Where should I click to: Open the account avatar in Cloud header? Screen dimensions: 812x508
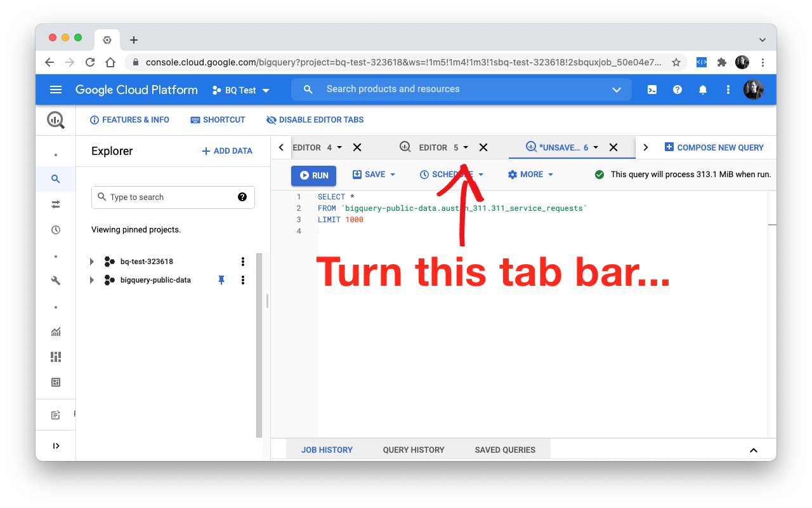(x=754, y=90)
